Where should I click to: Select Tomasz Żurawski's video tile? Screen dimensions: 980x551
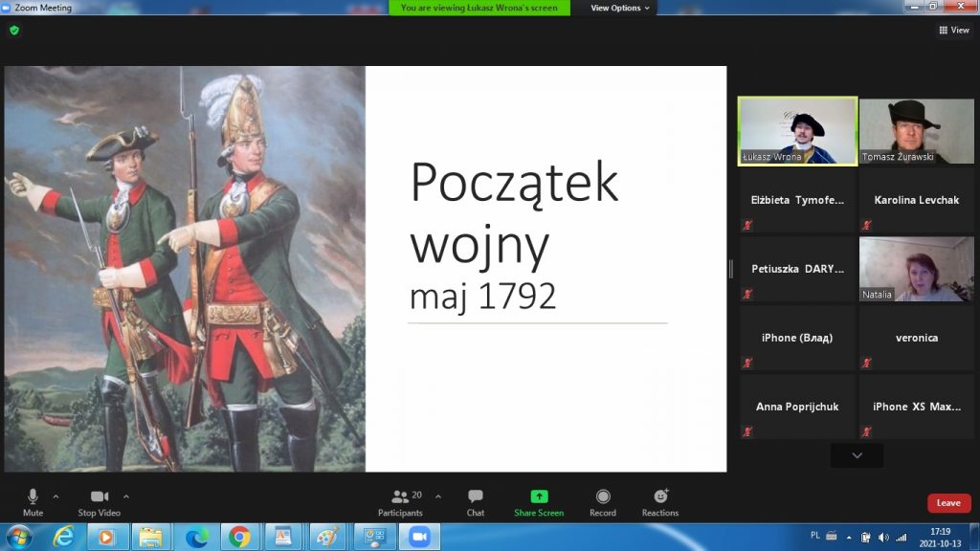[x=916, y=131]
